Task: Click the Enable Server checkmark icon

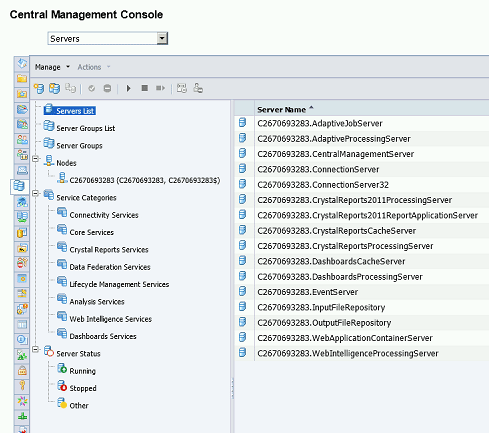Action: click(x=92, y=88)
